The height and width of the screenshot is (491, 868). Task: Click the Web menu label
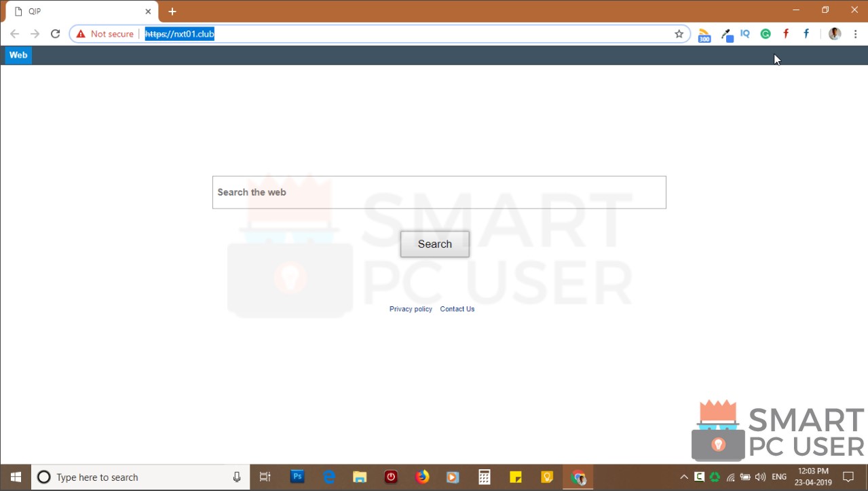[x=18, y=55]
